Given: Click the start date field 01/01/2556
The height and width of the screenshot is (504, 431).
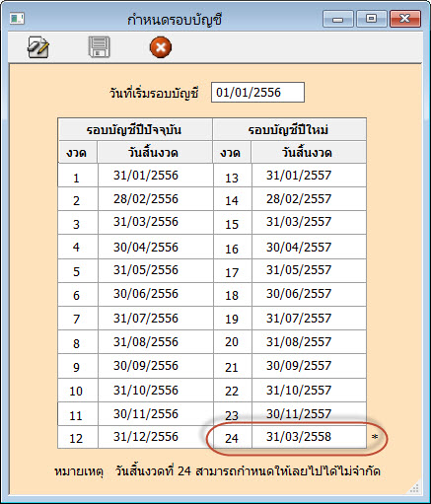Looking at the screenshot, I should click(257, 93).
